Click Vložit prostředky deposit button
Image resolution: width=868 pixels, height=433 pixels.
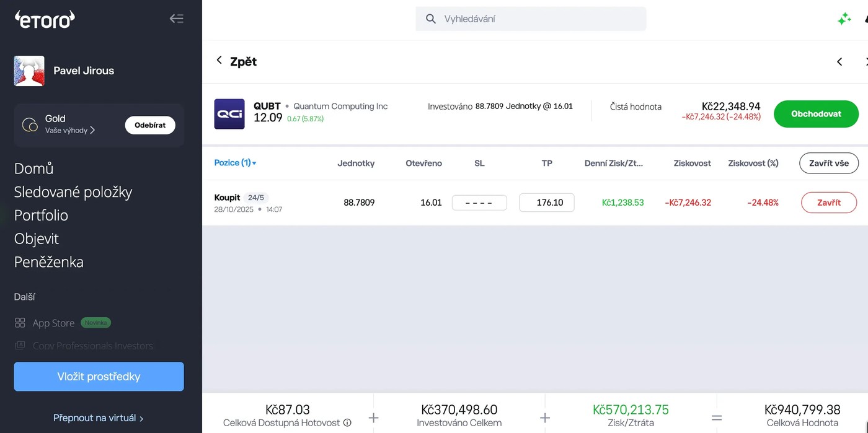(99, 377)
